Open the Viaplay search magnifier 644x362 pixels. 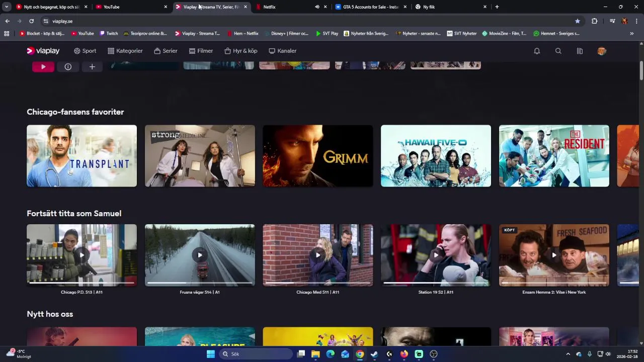(558, 51)
